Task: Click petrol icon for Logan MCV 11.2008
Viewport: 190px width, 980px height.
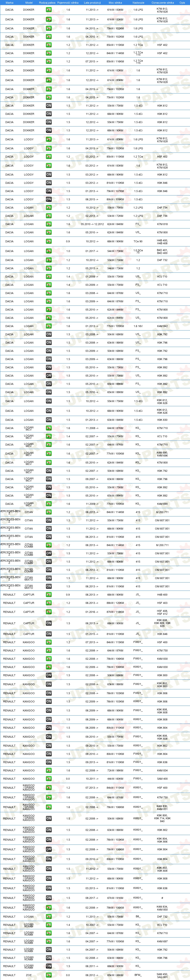Action: [49, 428]
